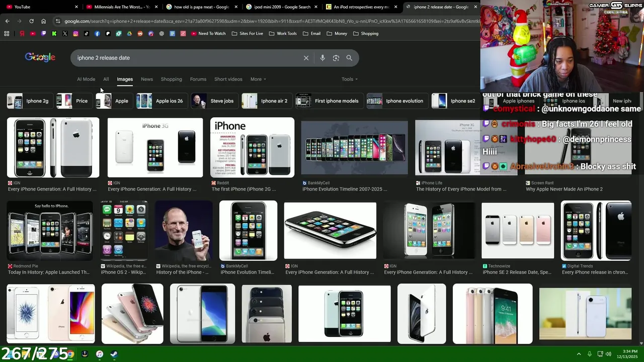Open the TikTok bookmark icon
Viewport: 644px width, 362px height.
pyautogui.click(x=87, y=34)
